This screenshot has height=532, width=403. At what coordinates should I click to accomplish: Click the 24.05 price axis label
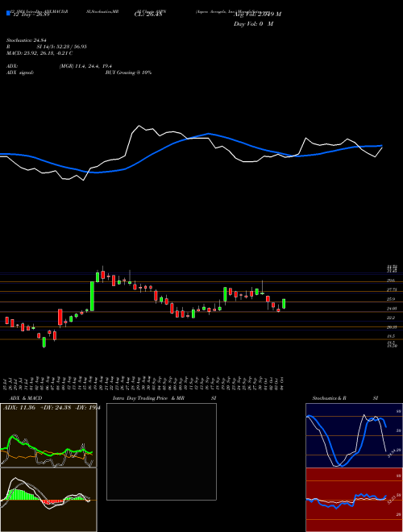(x=392, y=309)
